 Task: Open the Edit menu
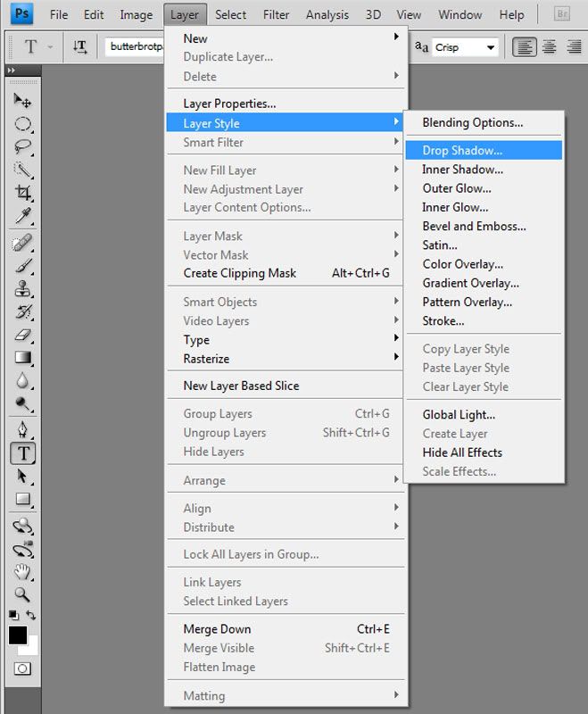94,15
